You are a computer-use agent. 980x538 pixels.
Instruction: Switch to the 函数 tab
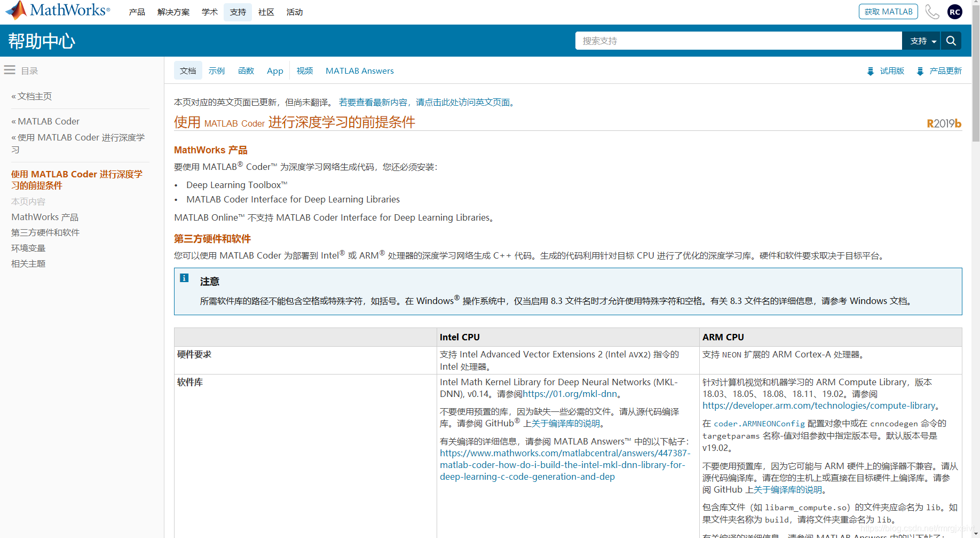click(246, 71)
